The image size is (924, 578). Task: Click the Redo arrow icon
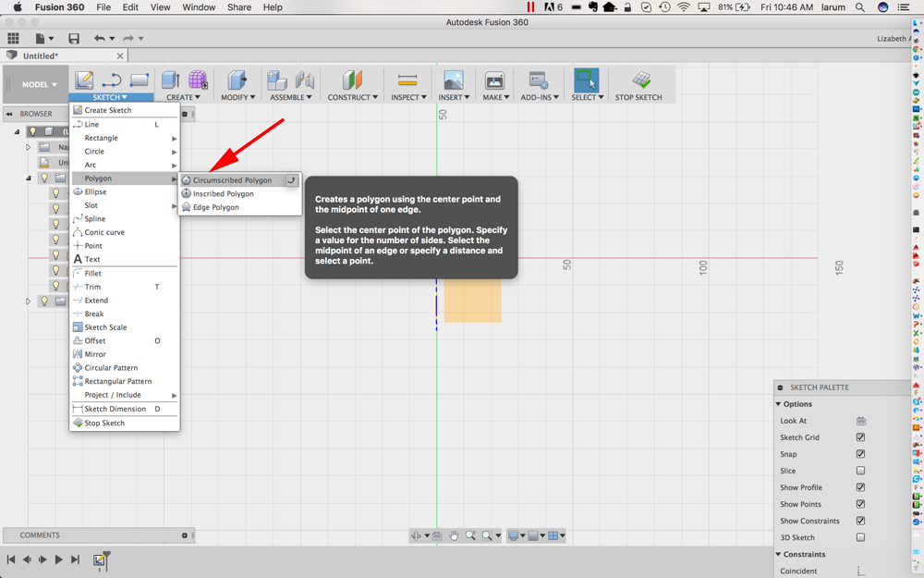click(x=128, y=38)
